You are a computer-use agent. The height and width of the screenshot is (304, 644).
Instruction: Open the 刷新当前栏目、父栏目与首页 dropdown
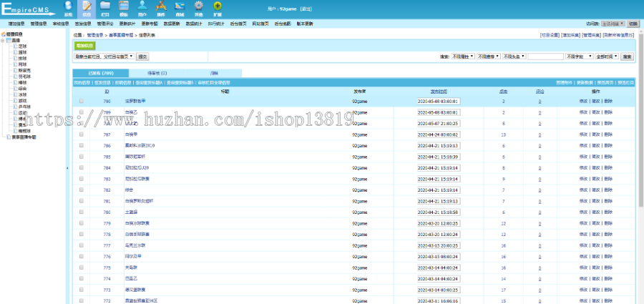[x=104, y=57]
